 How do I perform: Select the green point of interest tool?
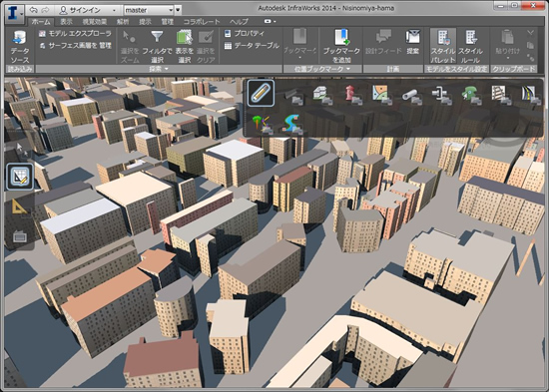[471, 95]
